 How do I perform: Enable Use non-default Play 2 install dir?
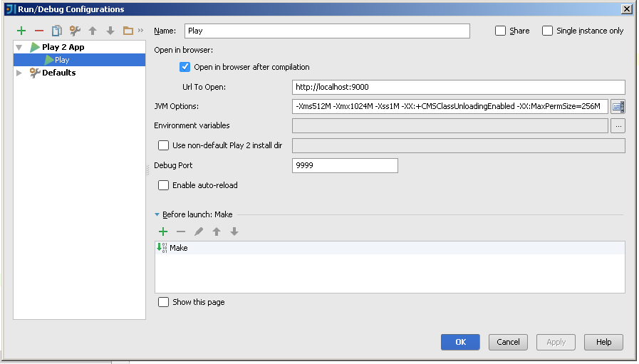[x=163, y=145]
